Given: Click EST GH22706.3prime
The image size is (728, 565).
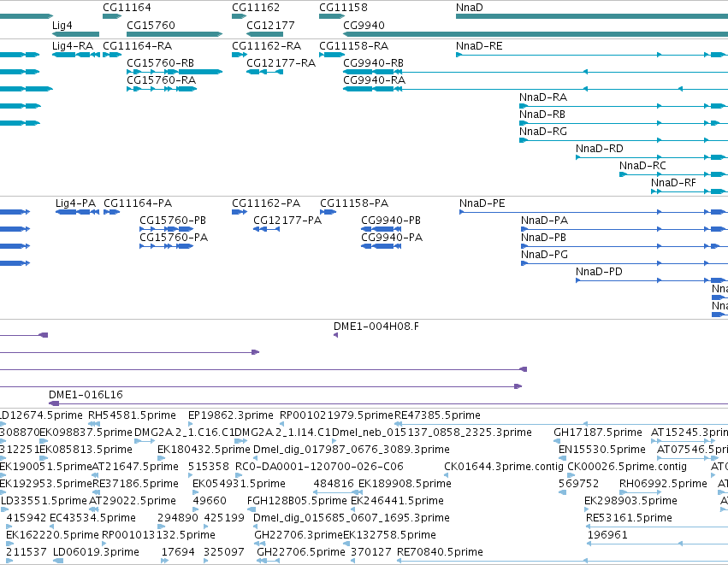Looking at the screenshot, I should [298, 535].
